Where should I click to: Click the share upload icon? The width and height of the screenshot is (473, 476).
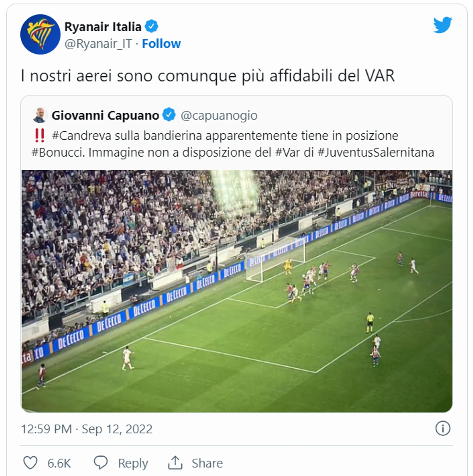point(175,463)
